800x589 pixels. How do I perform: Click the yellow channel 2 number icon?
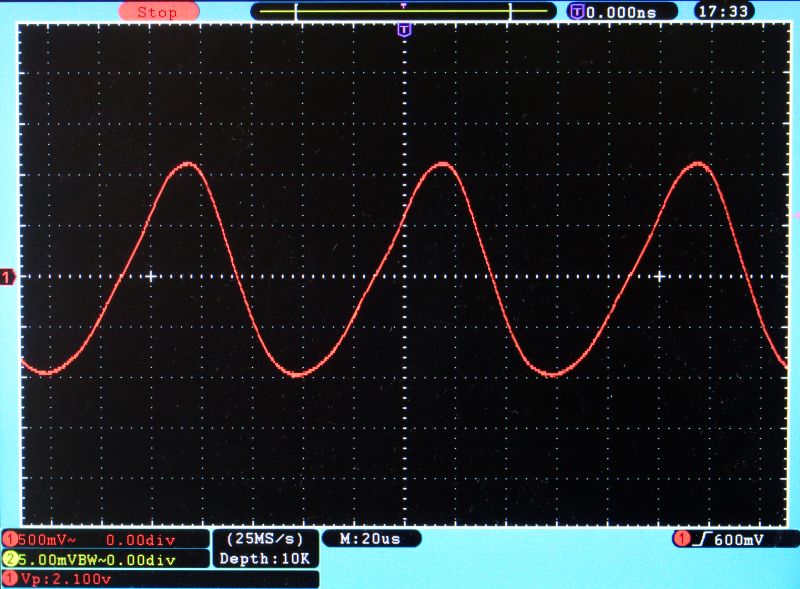coord(9,559)
